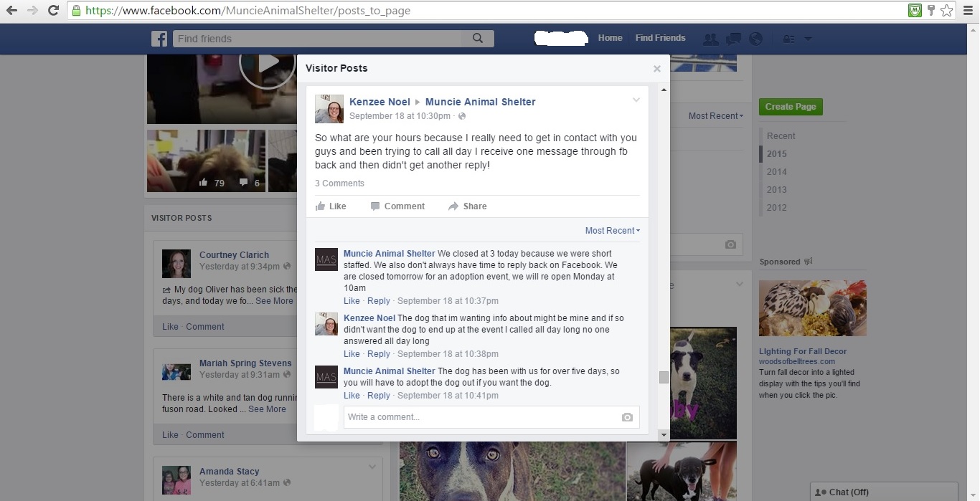Open account menu dropdown arrow
Viewport: 980px width, 501px height.
click(809, 39)
